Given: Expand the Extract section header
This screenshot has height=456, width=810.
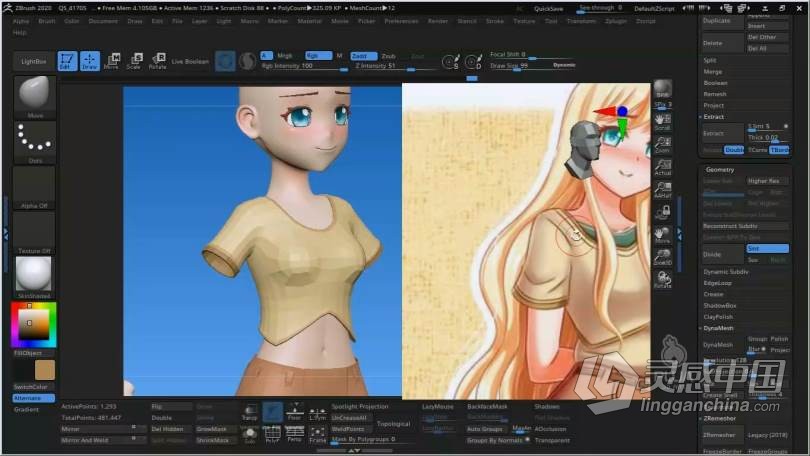Looking at the screenshot, I should [x=713, y=117].
